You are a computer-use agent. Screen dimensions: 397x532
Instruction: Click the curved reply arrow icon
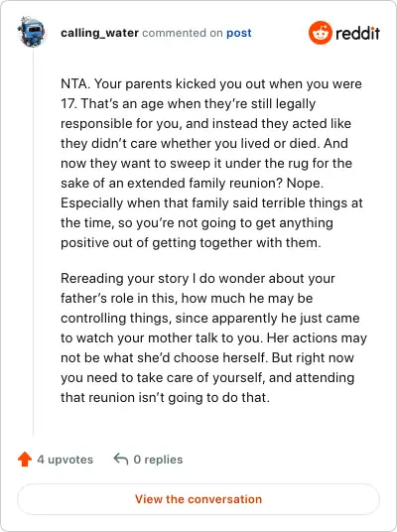tap(121, 460)
